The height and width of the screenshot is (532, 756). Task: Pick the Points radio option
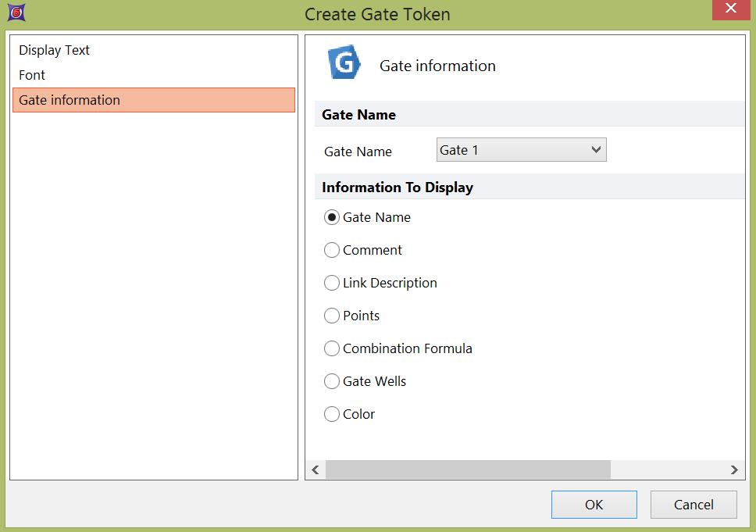pyautogui.click(x=332, y=316)
